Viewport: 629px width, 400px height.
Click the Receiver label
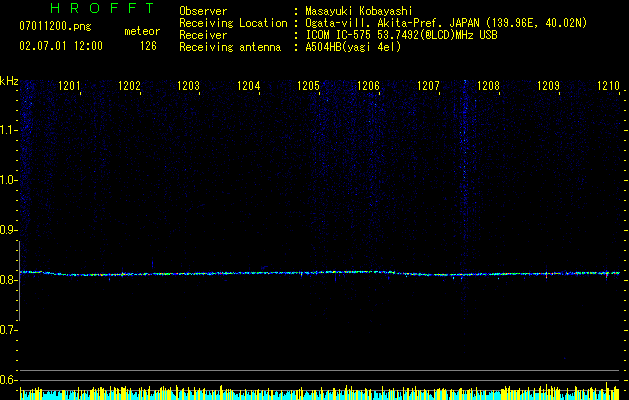click(x=203, y=35)
